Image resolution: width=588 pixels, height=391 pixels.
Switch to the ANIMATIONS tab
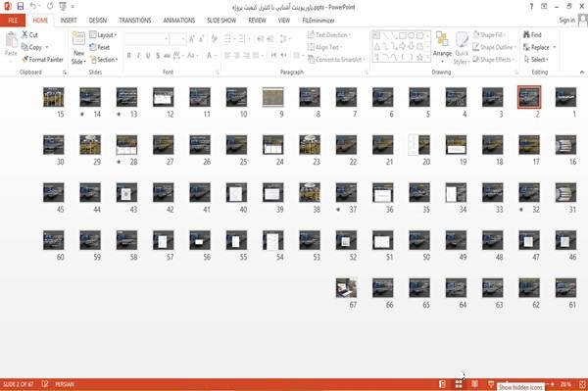point(179,21)
